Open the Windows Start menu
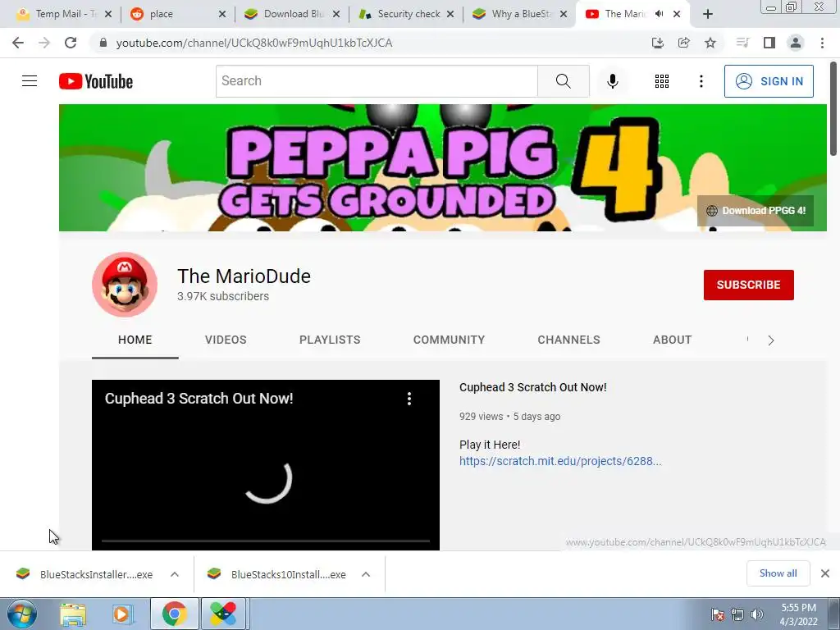Image resolution: width=840 pixels, height=630 pixels. [21, 614]
